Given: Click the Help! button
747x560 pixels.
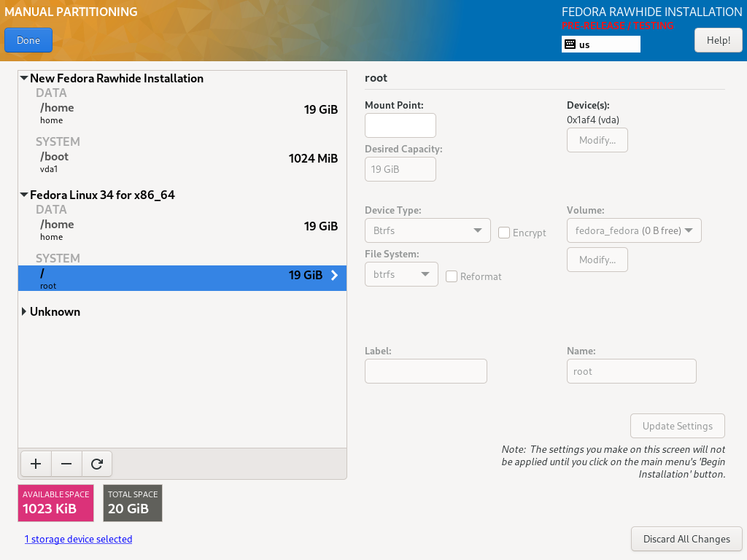Looking at the screenshot, I should click(719, 41).
